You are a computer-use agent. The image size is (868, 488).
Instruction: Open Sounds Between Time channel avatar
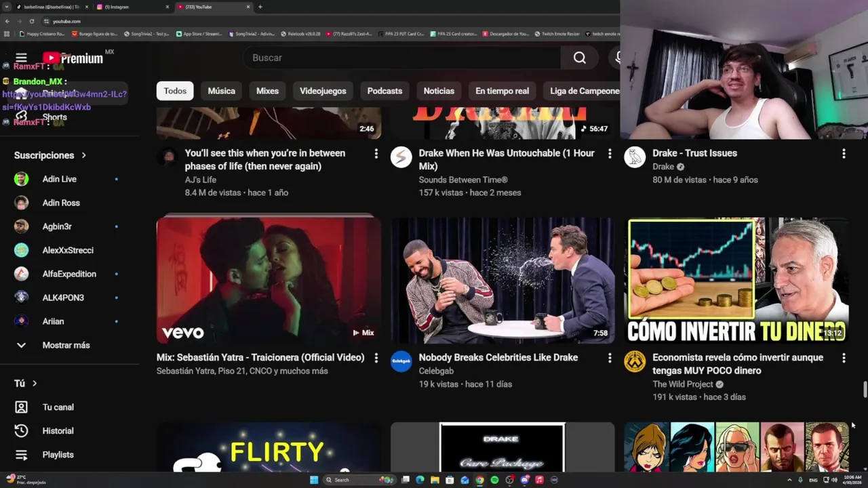[x=401, y=157]
